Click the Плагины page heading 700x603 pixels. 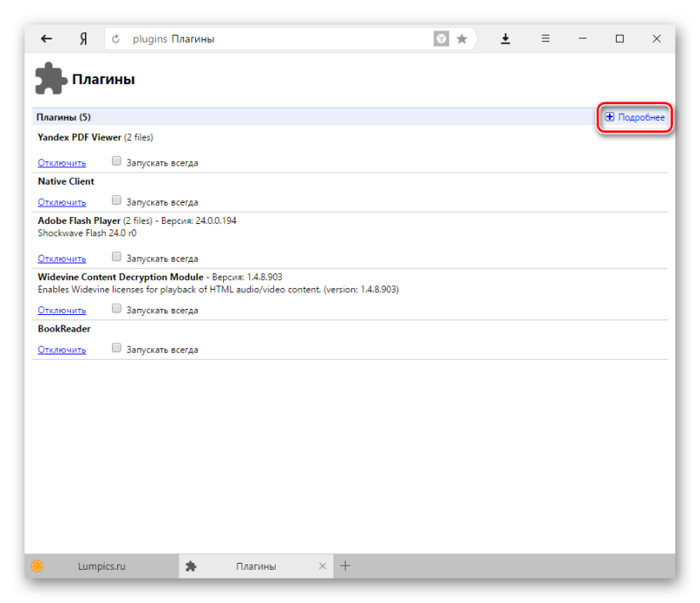tap(103, 79)
